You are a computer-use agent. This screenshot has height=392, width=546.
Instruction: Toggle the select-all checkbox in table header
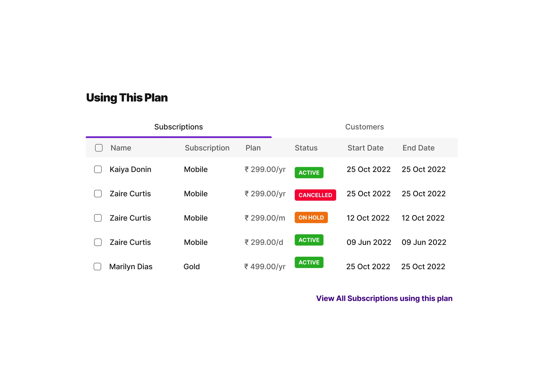tap(99, 148)
